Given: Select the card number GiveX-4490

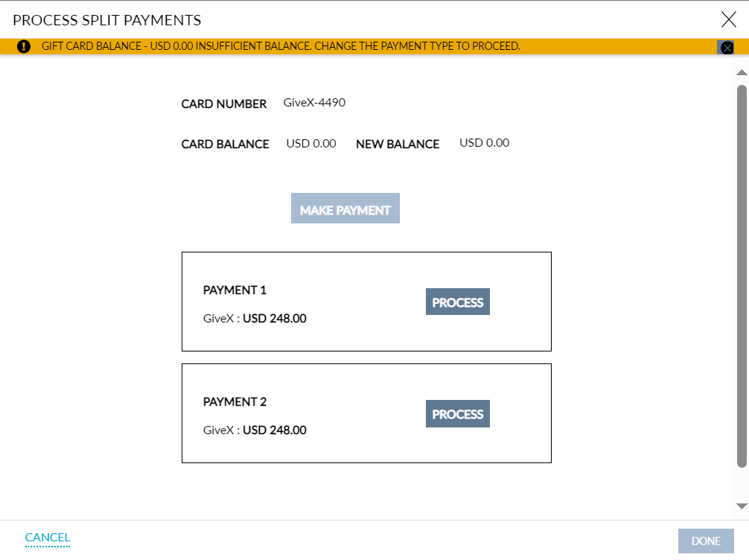Looking at the screenshot, I should point(314,103).
